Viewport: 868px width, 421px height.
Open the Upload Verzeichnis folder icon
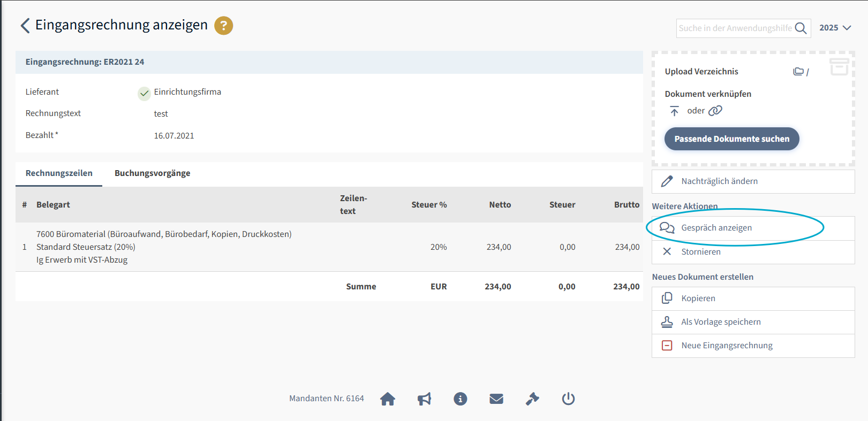pos(798,72)
